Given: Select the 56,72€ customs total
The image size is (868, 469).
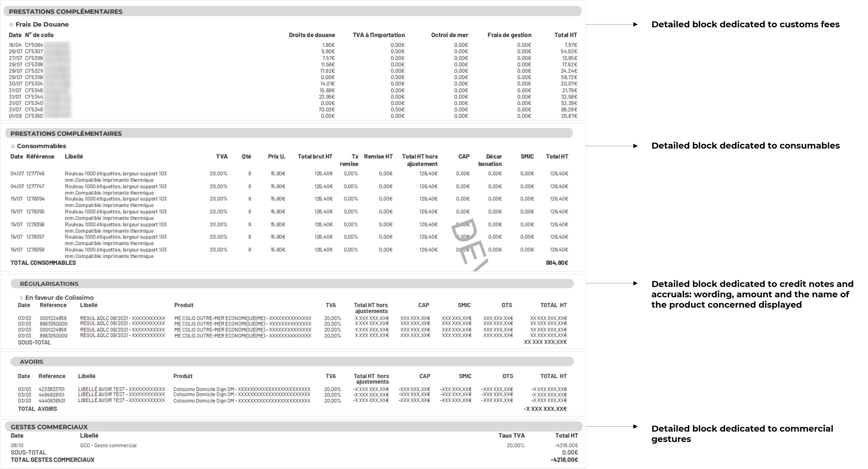Looking at the screenshot, I should coord(569,77).
